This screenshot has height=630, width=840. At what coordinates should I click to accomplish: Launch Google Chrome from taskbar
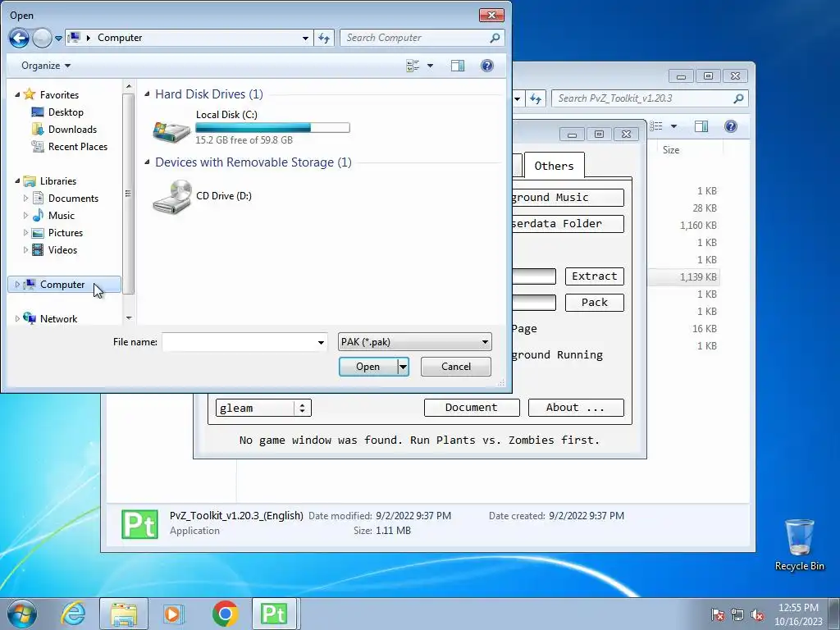click(x=225, y=614)
